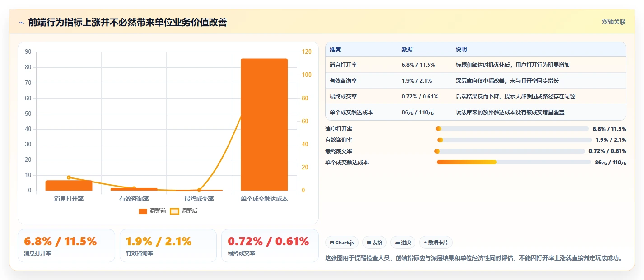Open the 6.8% / 11.5% 消息打开率 data card
The image size is (644, 280).
[x=66, y=246]
